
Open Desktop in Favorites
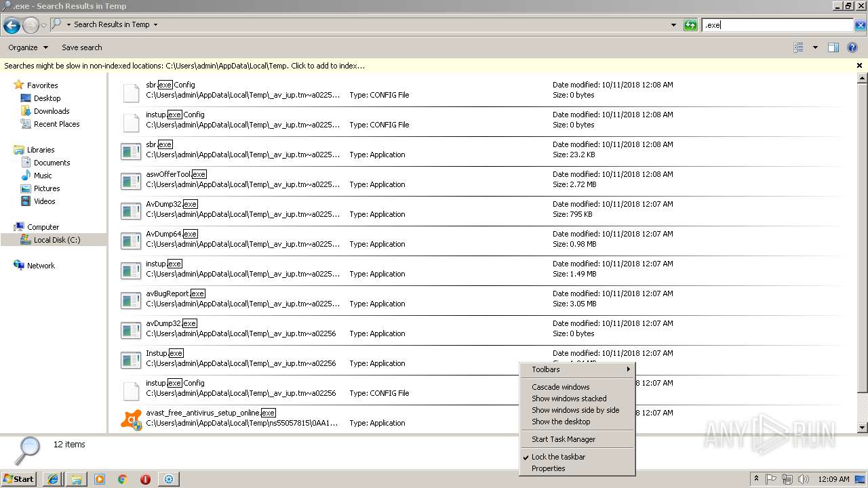47,98
